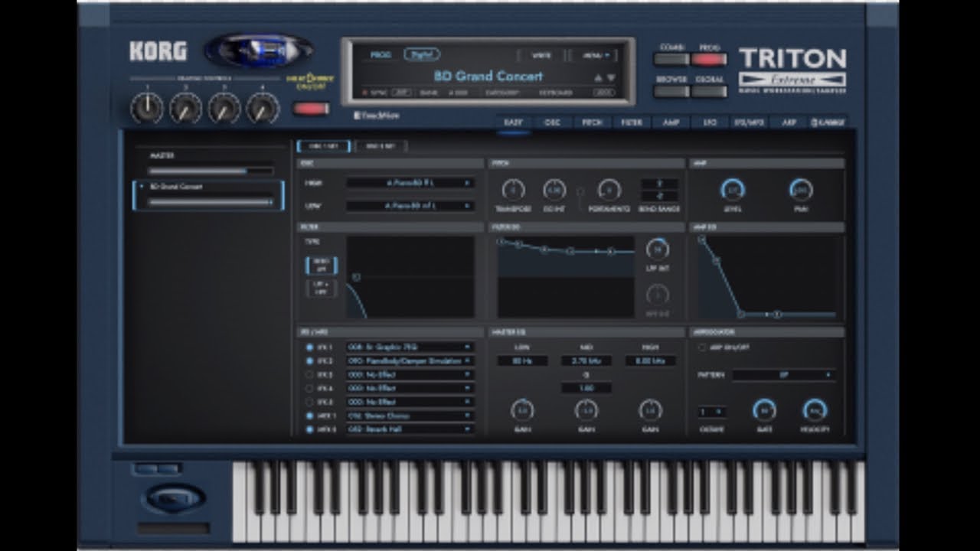980x551 pixels.
Task: Click the Low band Gain knob
Action: pos(523,411)
